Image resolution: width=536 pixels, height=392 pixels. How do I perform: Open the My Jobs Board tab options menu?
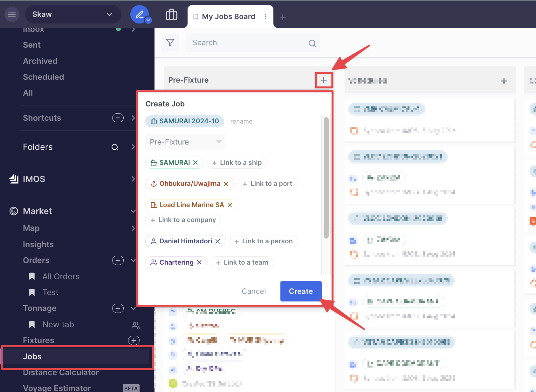(x=265, y=17)
